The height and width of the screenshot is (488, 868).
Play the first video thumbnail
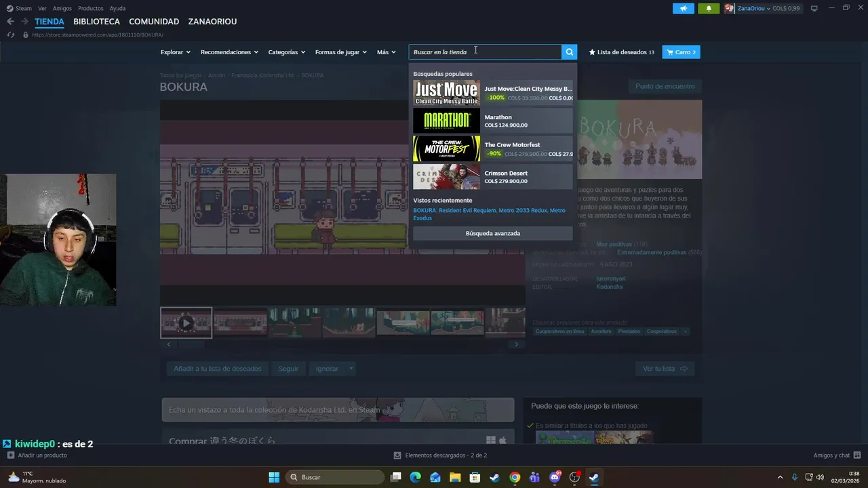pos(186,323)
